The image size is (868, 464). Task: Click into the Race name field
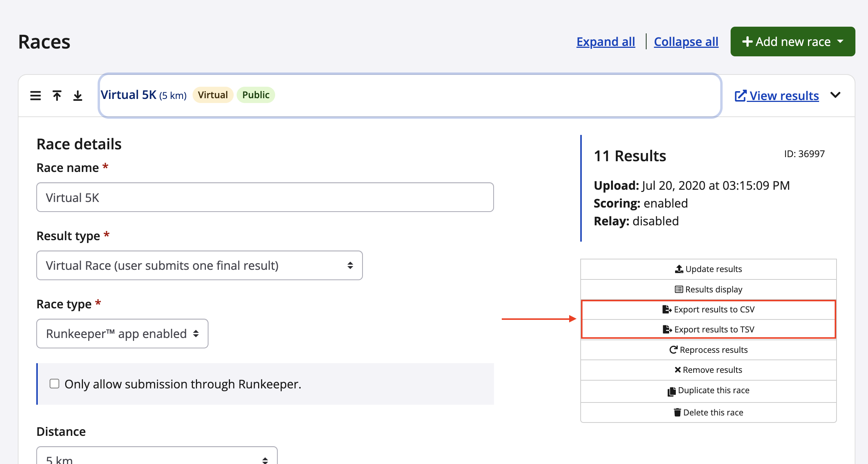[265, 197]
